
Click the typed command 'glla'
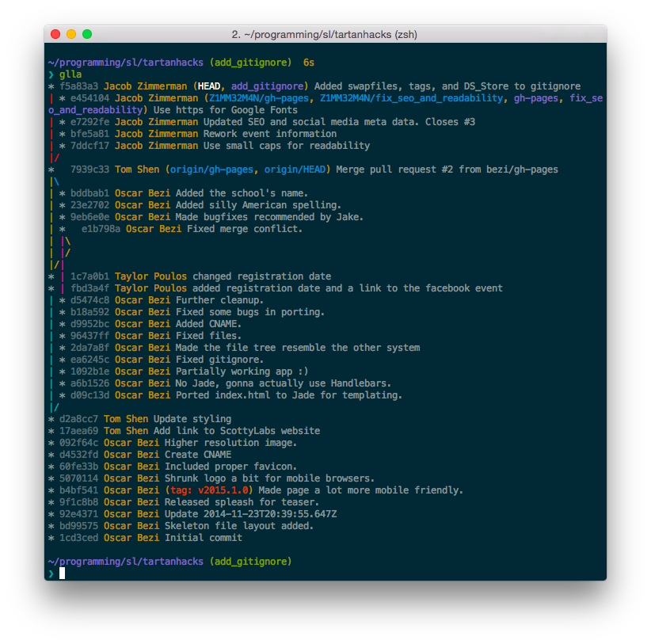pos(70,74)
